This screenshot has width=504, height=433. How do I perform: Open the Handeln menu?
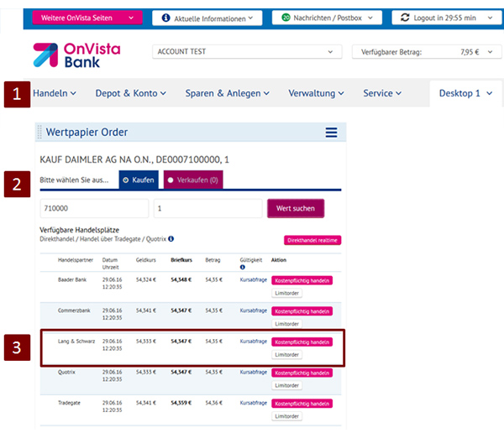point(54,93)
